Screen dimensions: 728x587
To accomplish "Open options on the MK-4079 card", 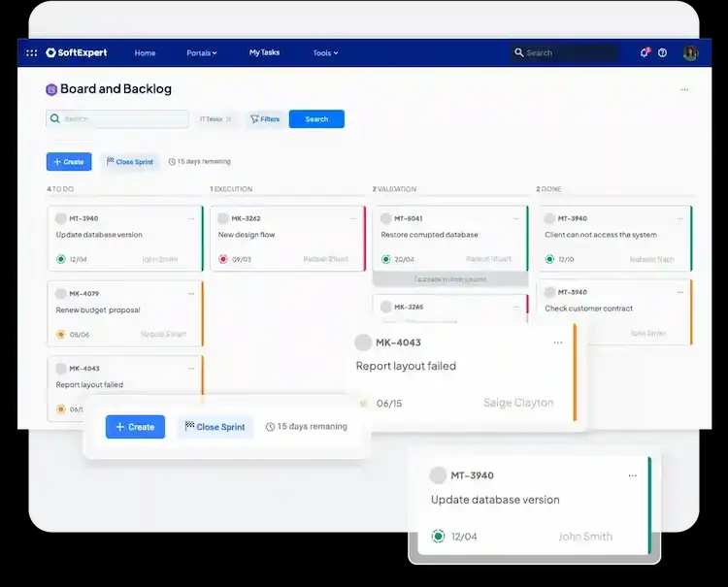I will click(191, 293).
